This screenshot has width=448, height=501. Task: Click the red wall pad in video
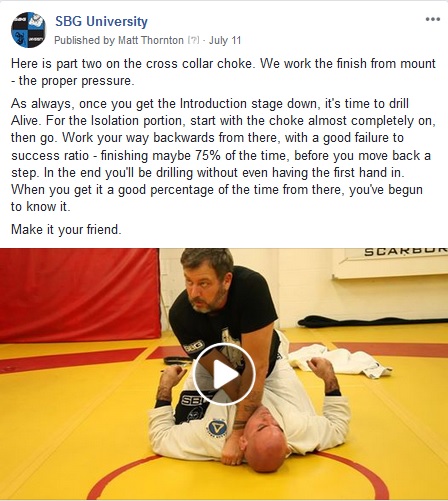point(79,295)
